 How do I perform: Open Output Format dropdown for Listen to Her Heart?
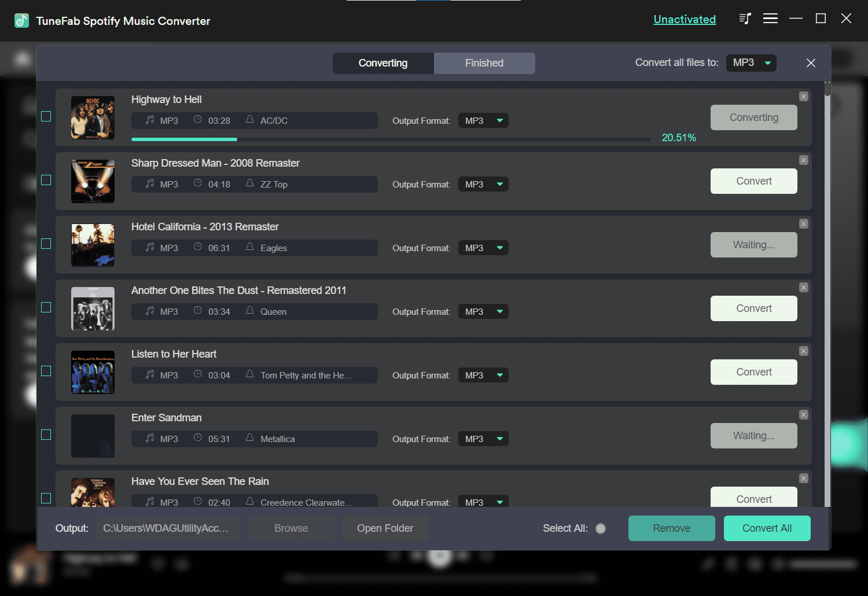point(483,375)
